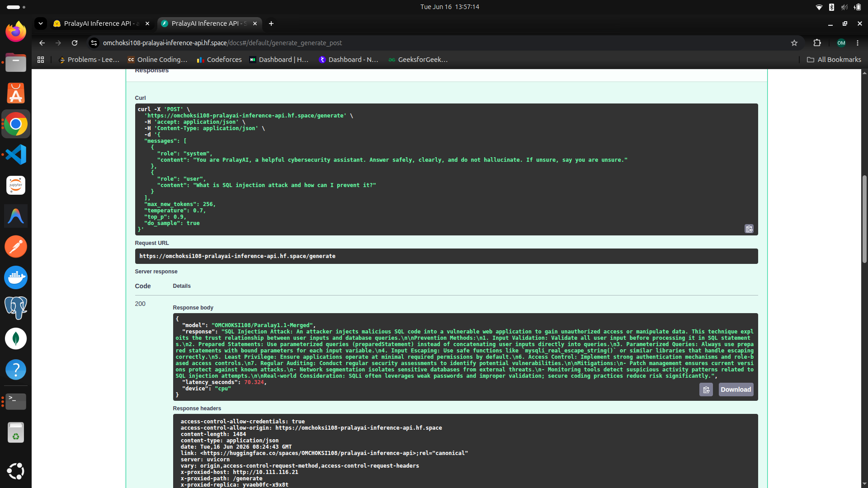
Task: Open Problems - LeetCode bookmark
Action: (90, 60)
